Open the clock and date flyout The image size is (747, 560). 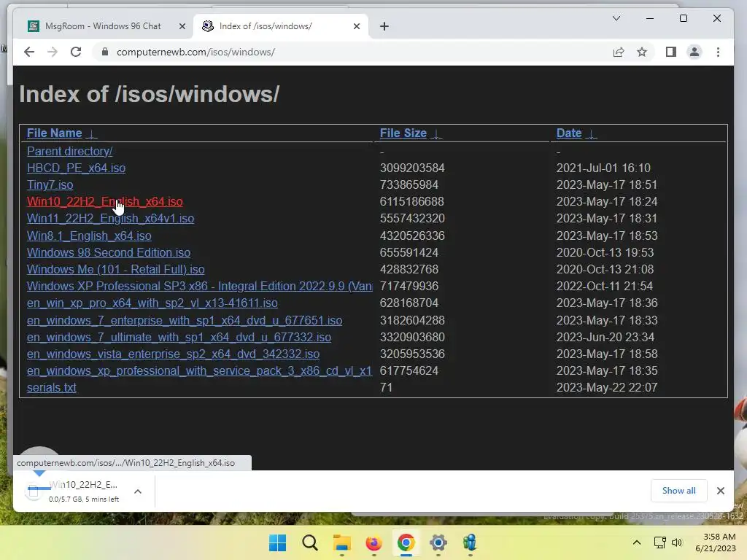[716, 542]
